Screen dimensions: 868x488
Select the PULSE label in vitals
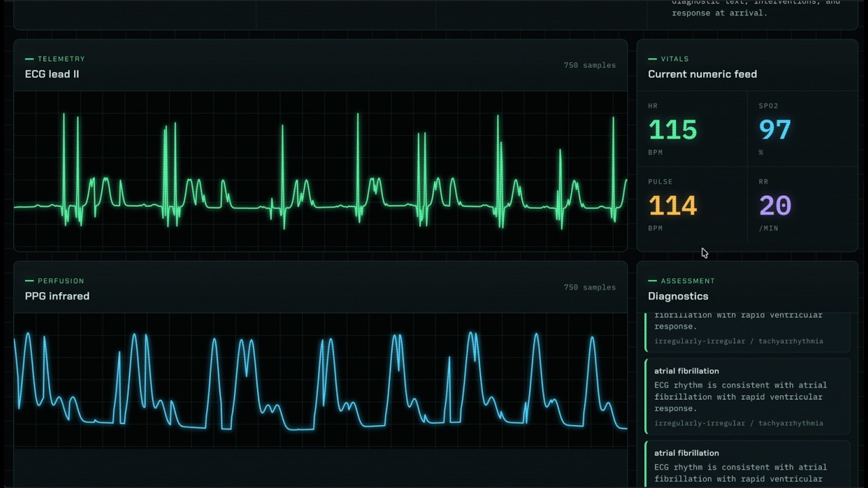tap(660, 182)
